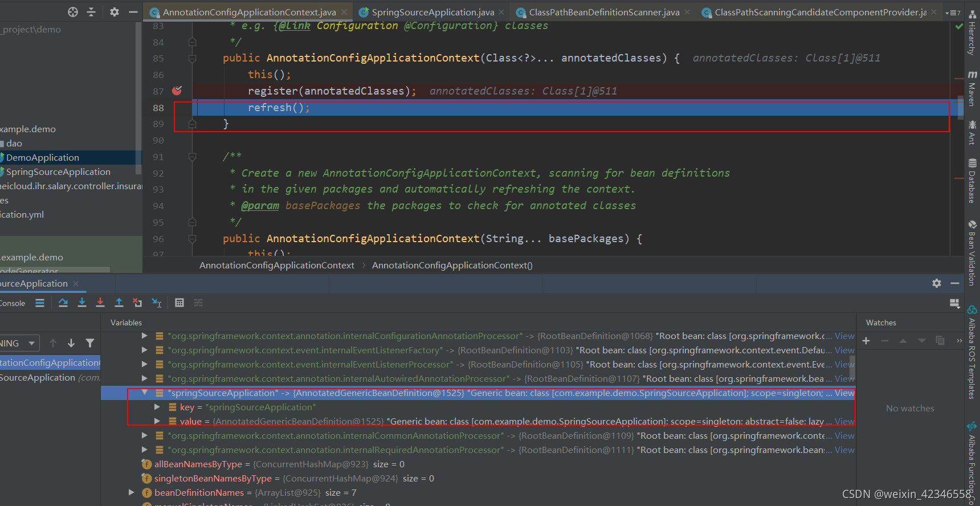This screenshot has height=506, width=980.
Task: Click the previous frame up arrow
Action: click(53, 343)
